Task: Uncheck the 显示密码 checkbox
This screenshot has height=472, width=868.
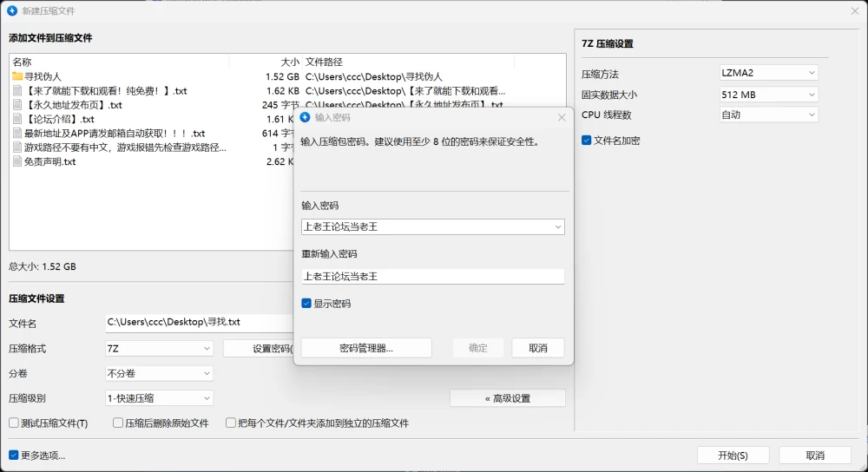Action: point(306,303)
